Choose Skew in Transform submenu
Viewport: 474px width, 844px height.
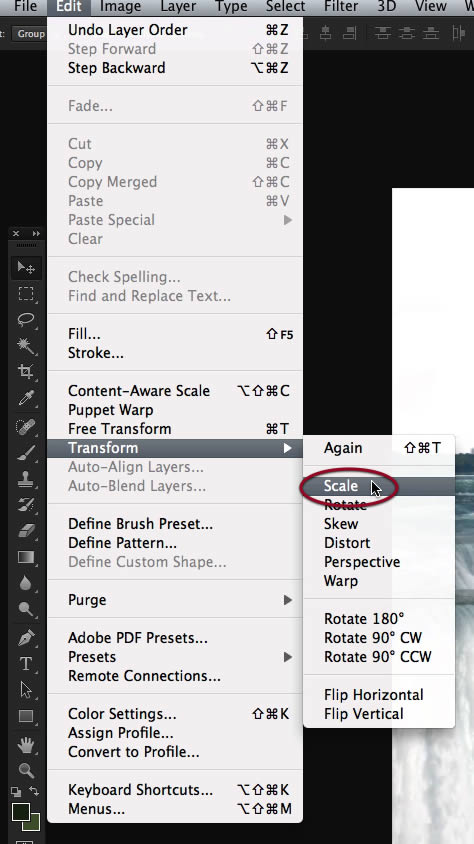pos(379,524)
